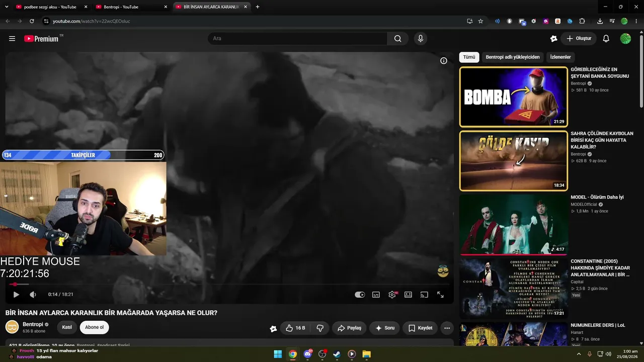Viewport: 644px width, 362px height.
Task: View site information icon in address bar
Action: tap(46, 21)
